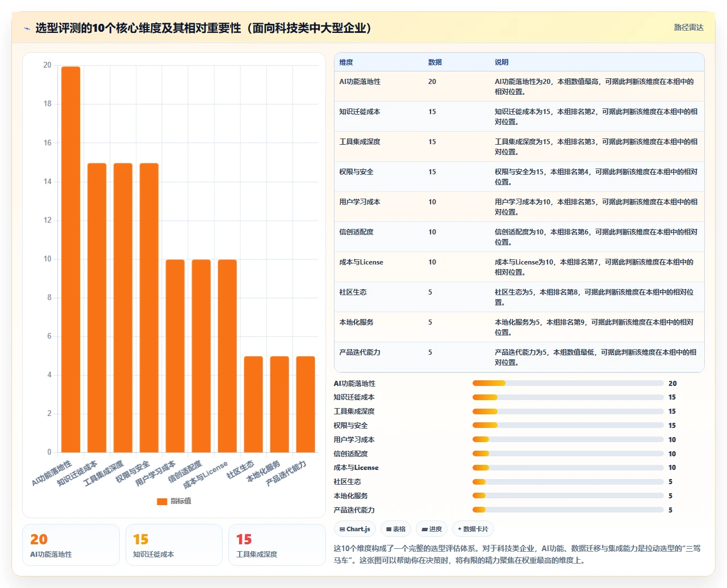
Task: Click the 社区生态 progress list label
Action: (x=348, y=482)
